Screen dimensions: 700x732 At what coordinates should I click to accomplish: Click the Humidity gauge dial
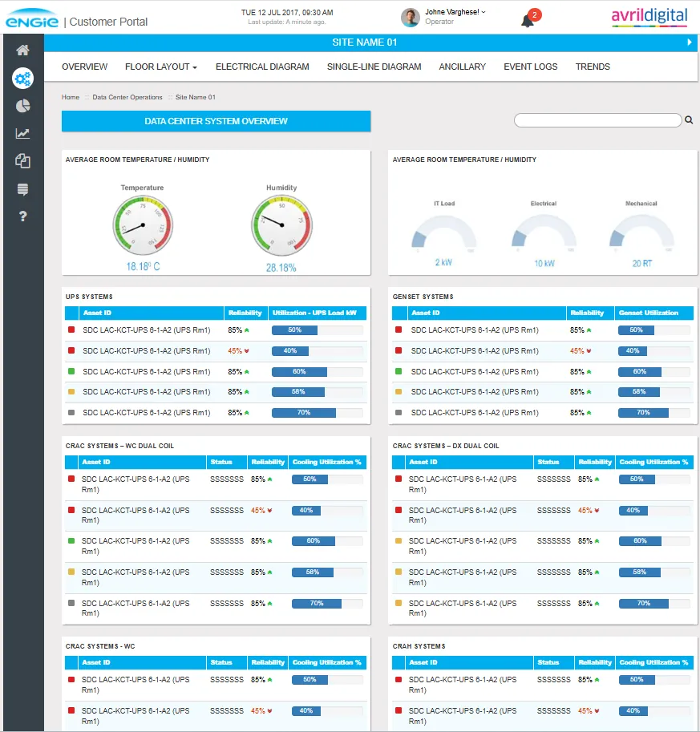[281, 225]
